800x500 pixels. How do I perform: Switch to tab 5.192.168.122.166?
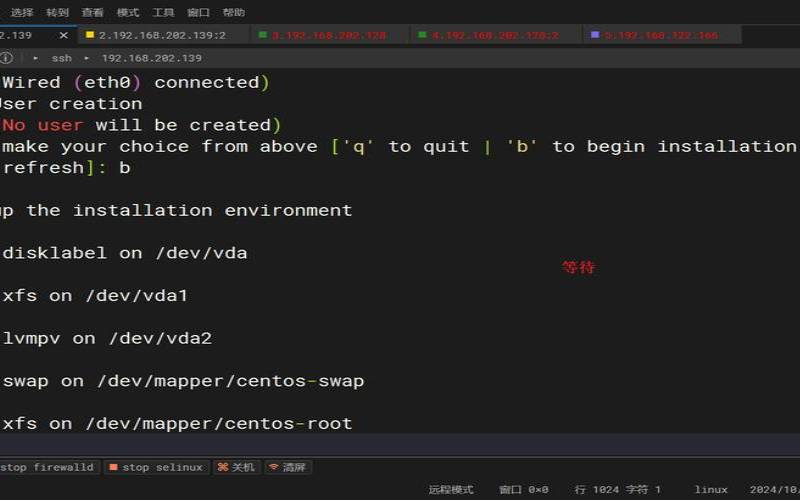(x=660, y=35)
